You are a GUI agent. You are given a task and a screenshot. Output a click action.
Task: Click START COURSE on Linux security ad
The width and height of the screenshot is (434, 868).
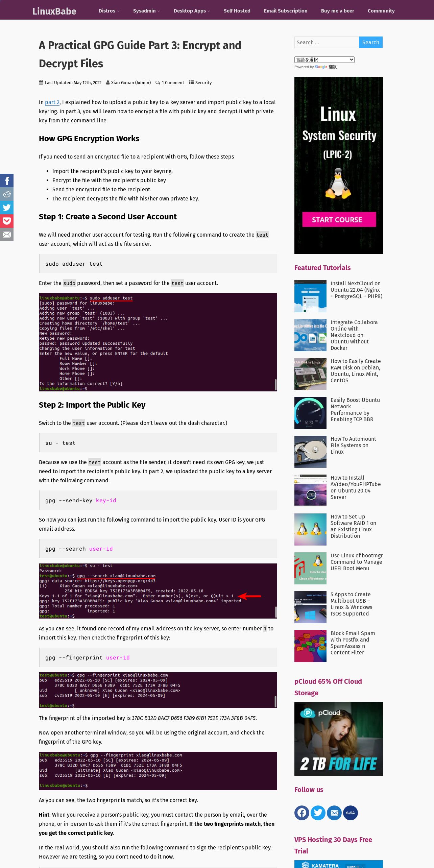point(339,220)
